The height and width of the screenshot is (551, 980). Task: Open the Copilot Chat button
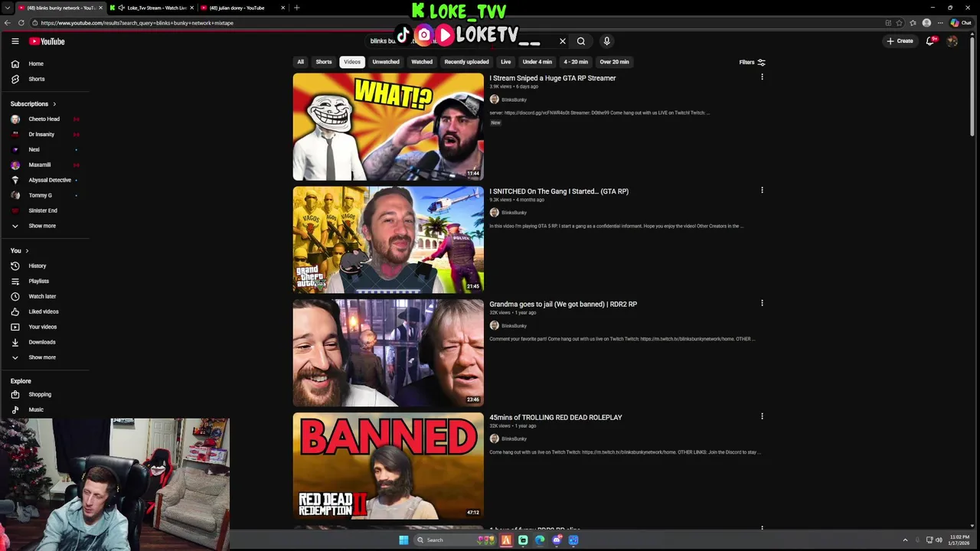click(960, 23)
